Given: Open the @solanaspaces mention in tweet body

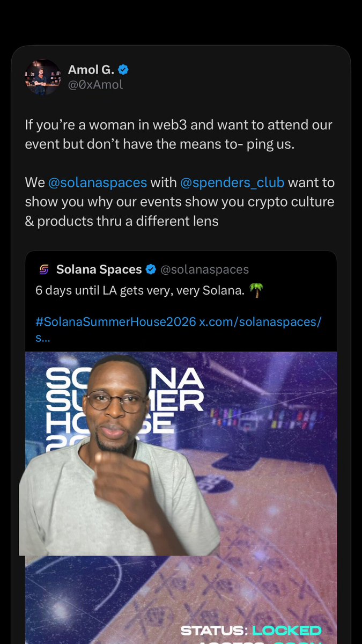Looking at the screenshot, I should 98,182.
